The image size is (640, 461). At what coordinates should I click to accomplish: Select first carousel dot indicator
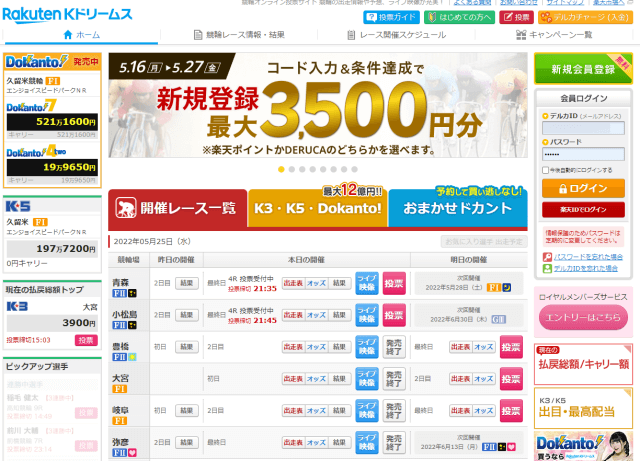281,169
